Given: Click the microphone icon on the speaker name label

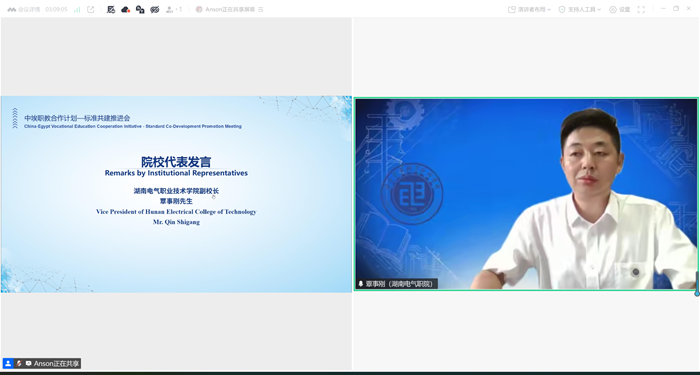Looking at the screenshot, I should [361, 284].
